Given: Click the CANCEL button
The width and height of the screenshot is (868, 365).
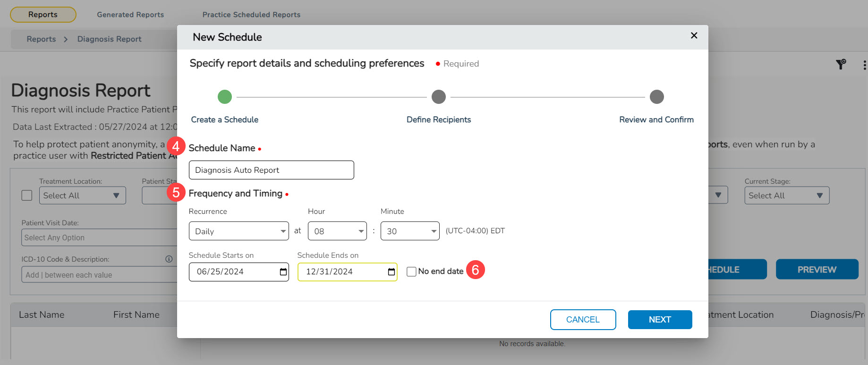Looking at the screenshot, I should [x=583, y=320].
